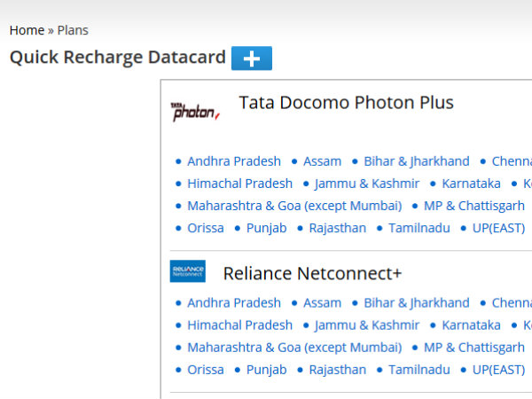Pick UP(EAST) under Reliance Netconnect+
532x399 pixels.
click(498, 370)
